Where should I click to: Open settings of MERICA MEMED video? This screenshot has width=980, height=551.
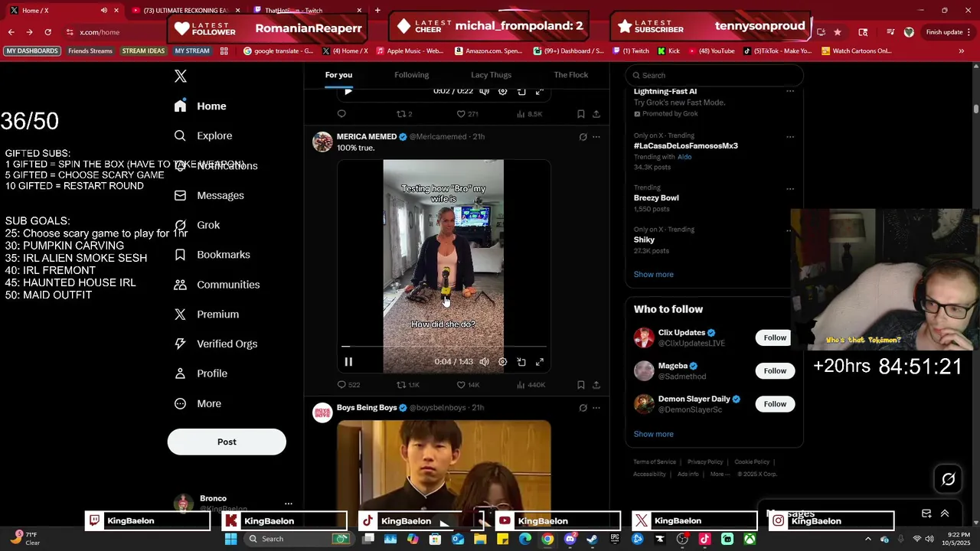(502, 362)
